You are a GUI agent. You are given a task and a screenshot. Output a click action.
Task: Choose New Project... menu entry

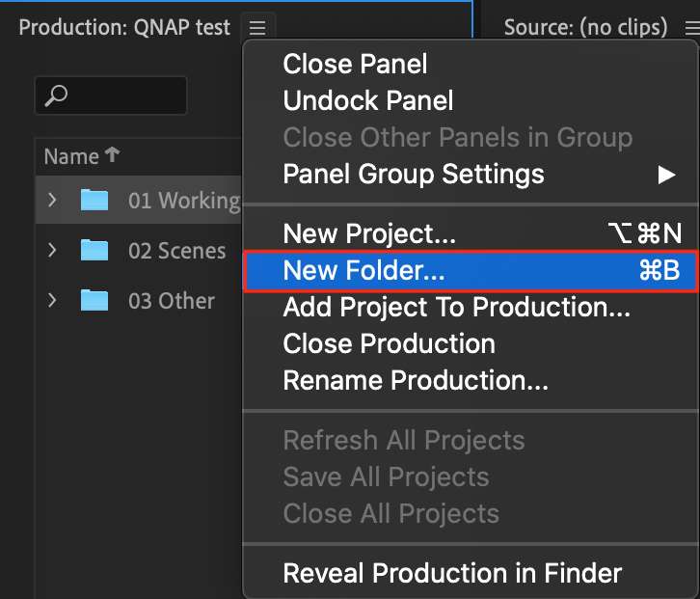point(471,233)
